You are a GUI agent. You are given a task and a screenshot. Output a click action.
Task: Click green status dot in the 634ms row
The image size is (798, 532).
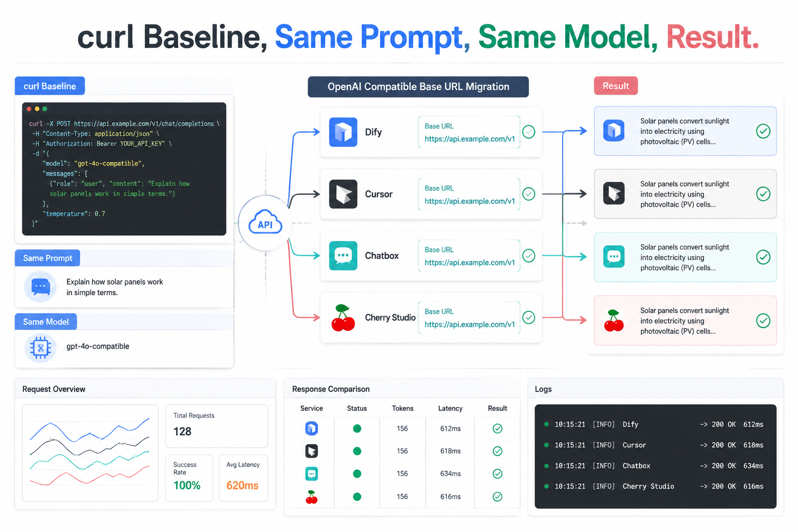pyautogui.click(x=357, y=474)
